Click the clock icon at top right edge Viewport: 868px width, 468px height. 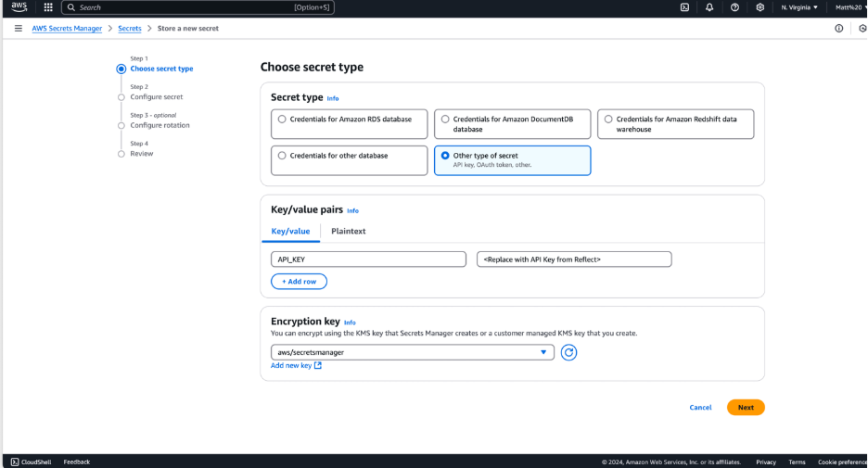(862, 28)
